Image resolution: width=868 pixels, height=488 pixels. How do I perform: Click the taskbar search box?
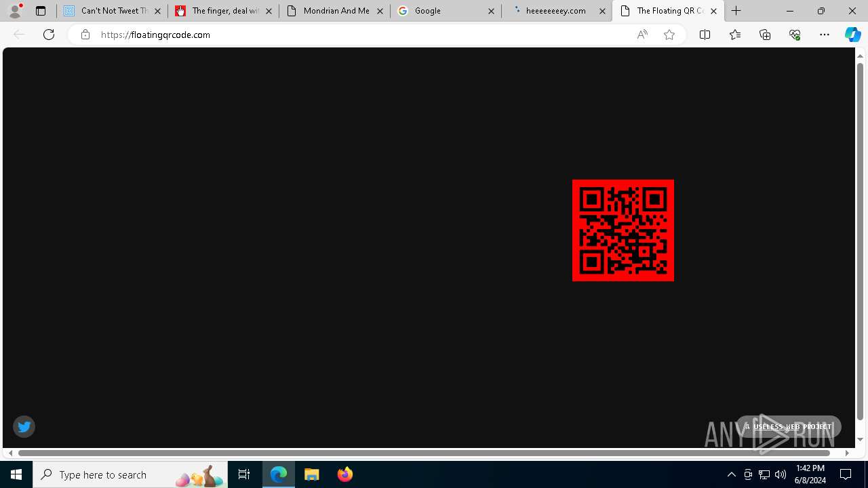[x=130, y=474]
